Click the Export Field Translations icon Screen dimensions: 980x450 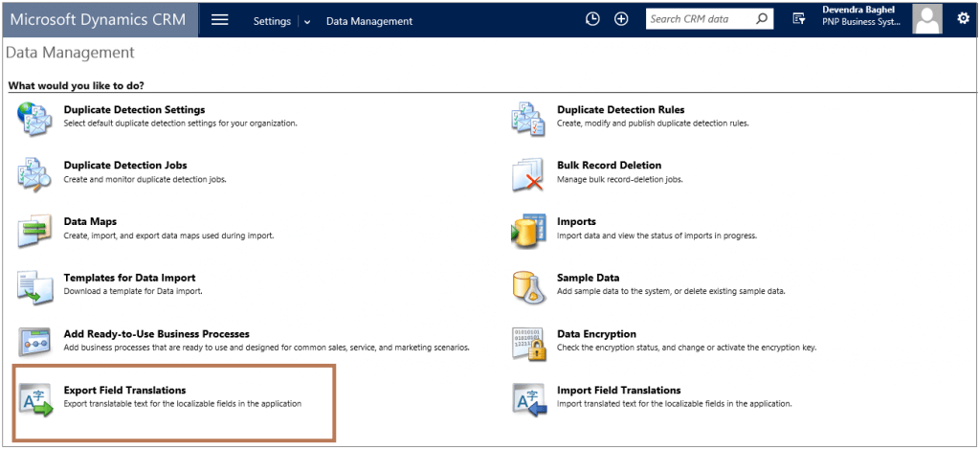(35, 399)
